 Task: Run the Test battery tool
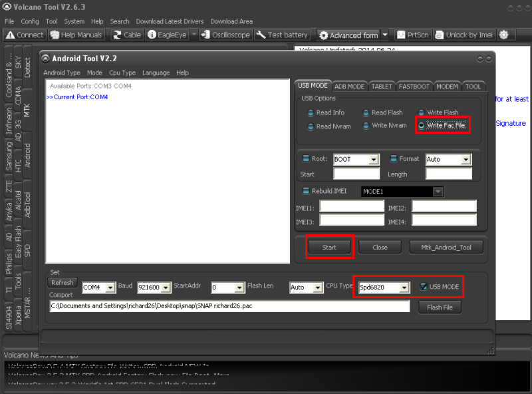tap(282, 35)
